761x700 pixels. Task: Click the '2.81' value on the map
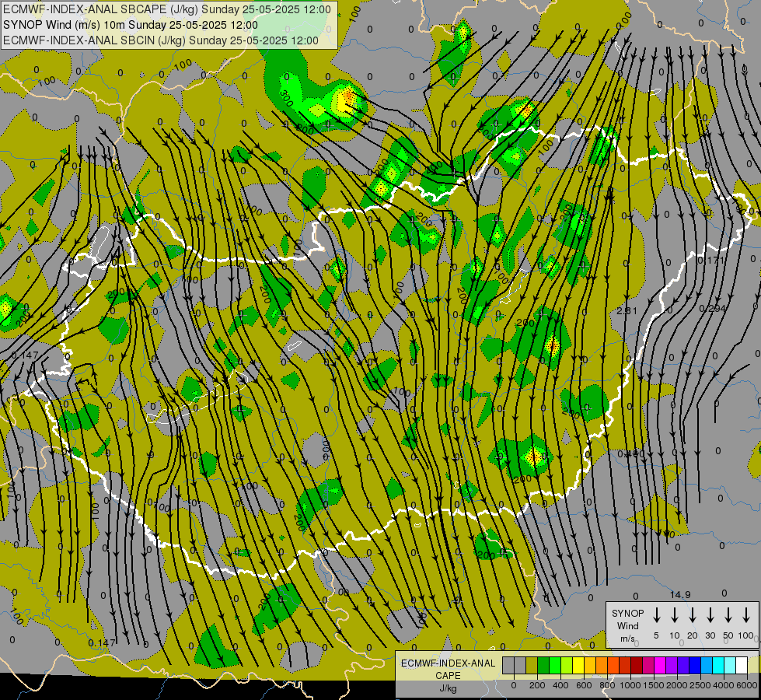(x=627, y=310)
